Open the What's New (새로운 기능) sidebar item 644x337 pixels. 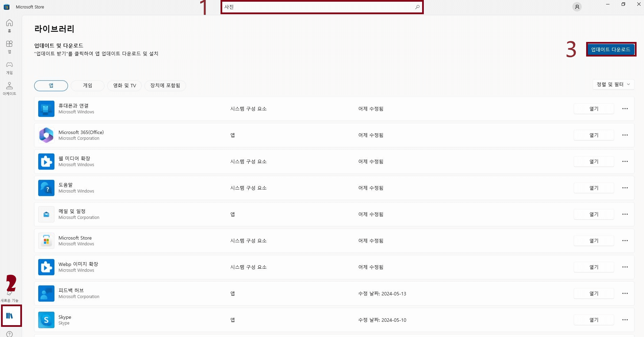click(x=9, y=296)
